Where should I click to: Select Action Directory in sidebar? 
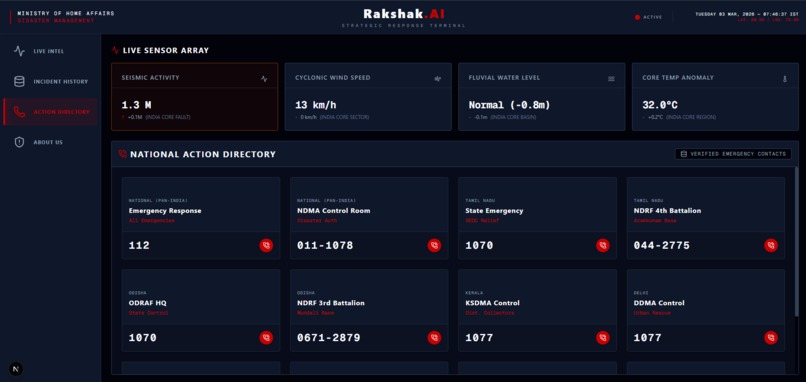(50, 112)
